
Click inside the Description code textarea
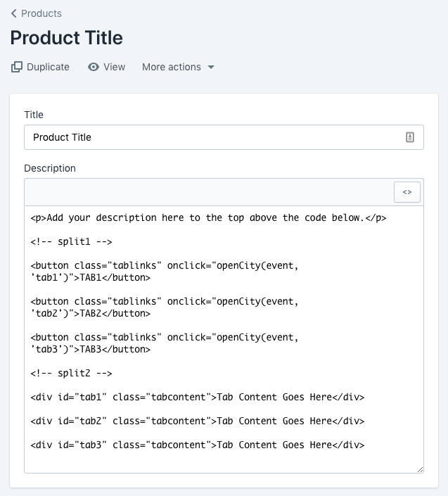[224, 339]
